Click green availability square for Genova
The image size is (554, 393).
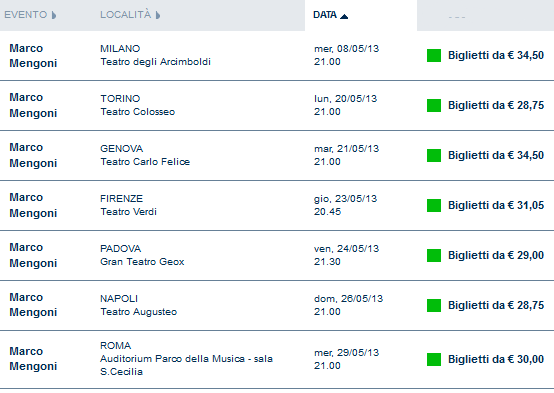[x=434, y=156]
